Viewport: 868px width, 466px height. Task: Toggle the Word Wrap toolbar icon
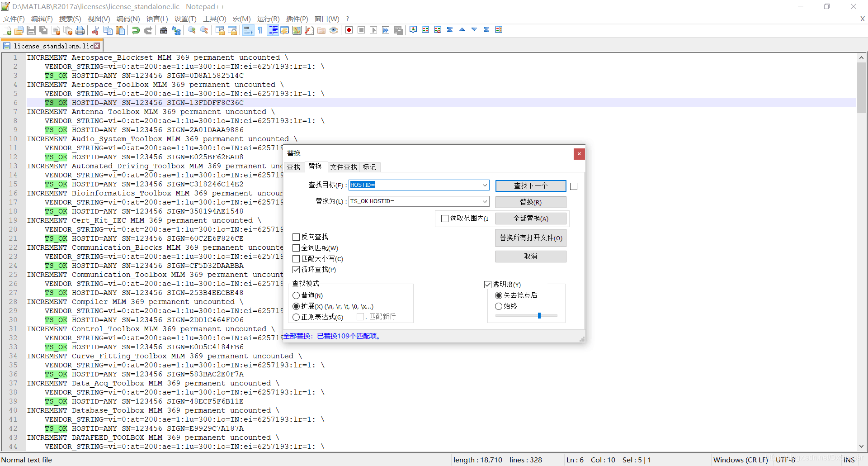pos(248,30)
